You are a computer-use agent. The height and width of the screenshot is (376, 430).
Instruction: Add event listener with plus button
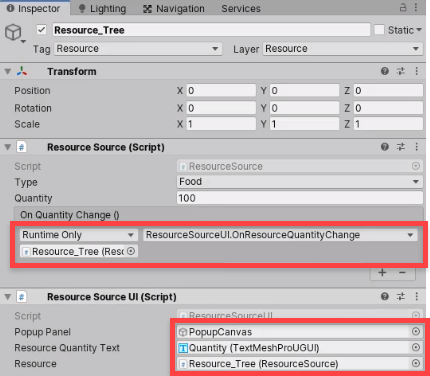[x=382, y=273]
